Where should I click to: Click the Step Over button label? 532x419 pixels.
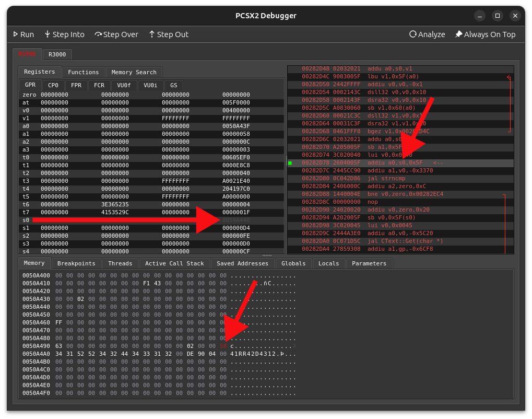point(121,34)
